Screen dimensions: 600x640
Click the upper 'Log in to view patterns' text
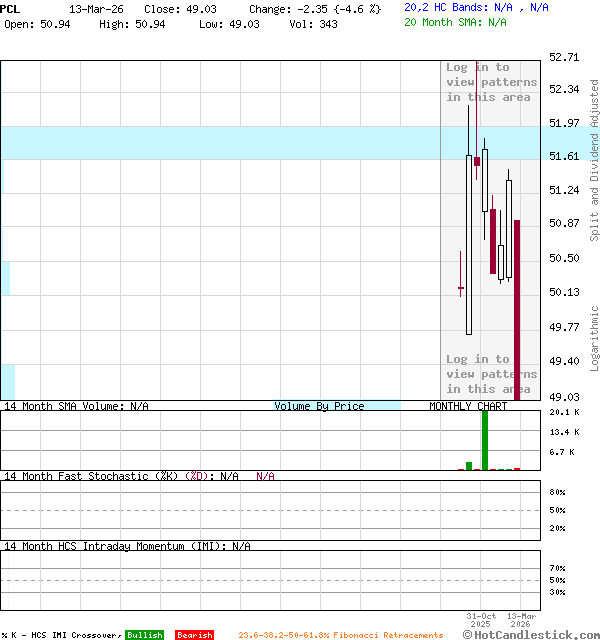click(x=491, y=83)
